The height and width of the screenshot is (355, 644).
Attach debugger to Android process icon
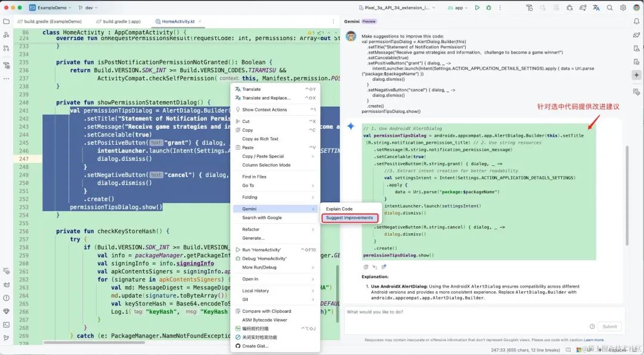569,7
